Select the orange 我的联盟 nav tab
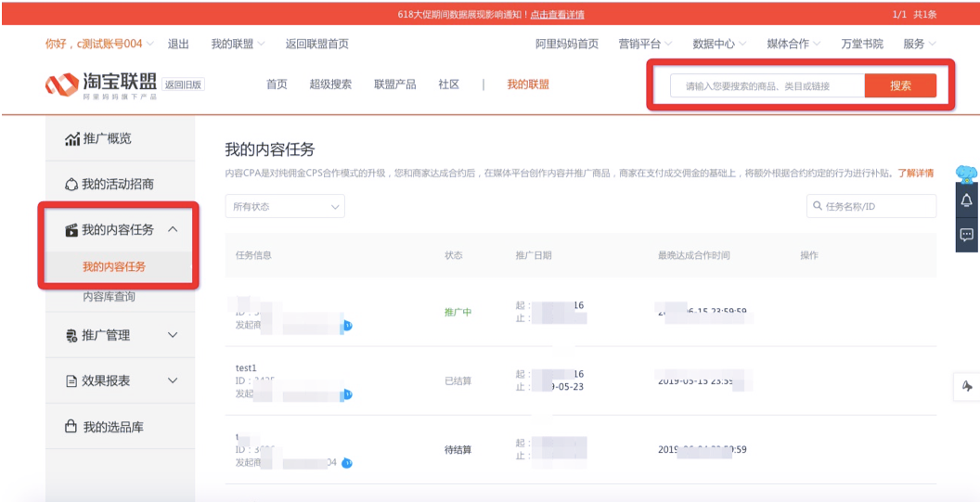 (528, 84)
